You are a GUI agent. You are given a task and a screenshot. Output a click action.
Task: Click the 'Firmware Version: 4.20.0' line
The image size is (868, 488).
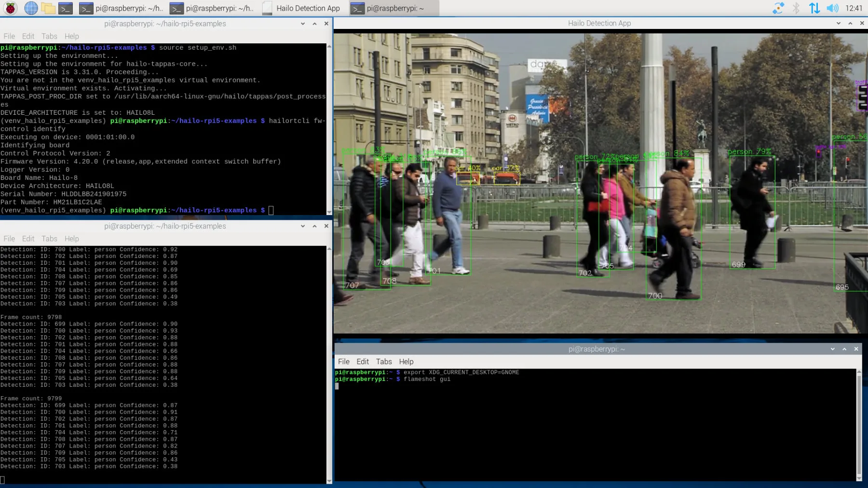(x=140, y=162)
